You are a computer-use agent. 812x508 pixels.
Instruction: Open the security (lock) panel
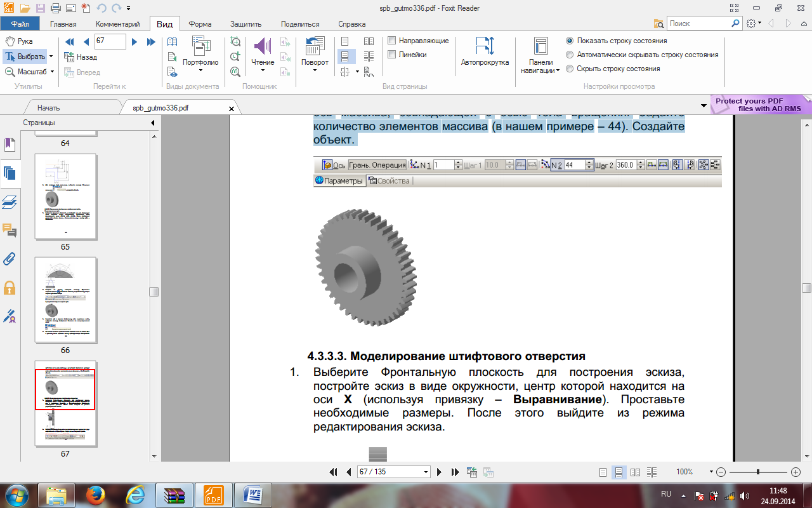pos(10,287)
